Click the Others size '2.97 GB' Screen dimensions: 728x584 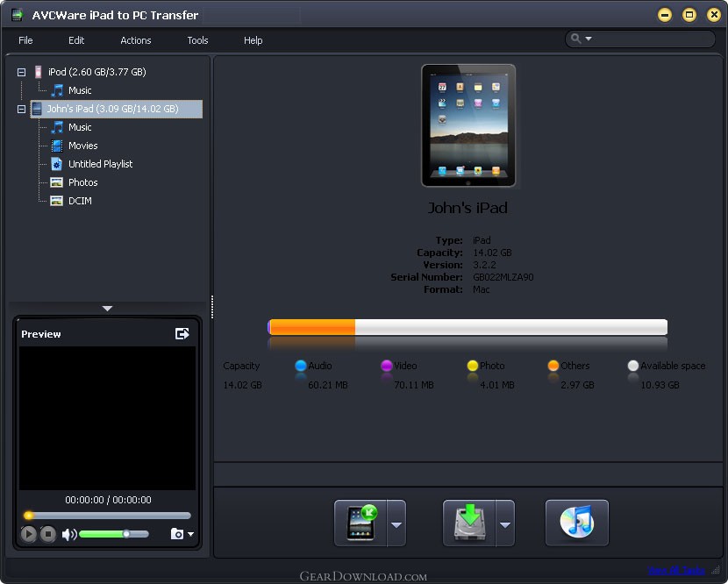point(577,385)
